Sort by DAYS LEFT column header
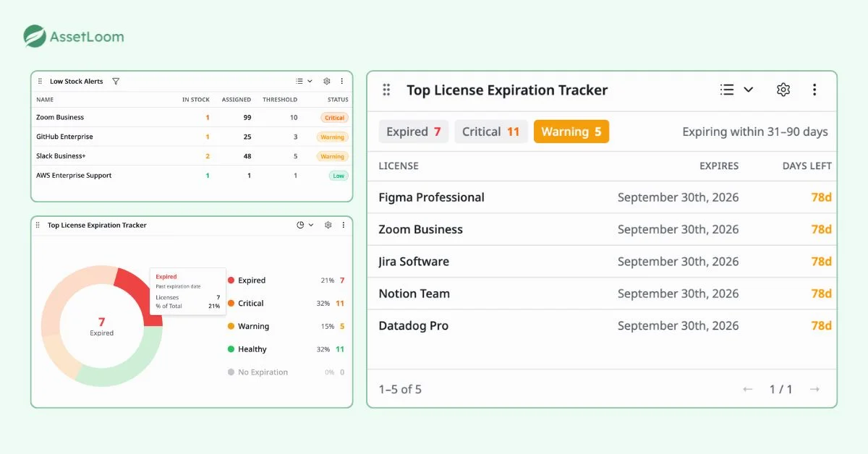 coord(807,166)
